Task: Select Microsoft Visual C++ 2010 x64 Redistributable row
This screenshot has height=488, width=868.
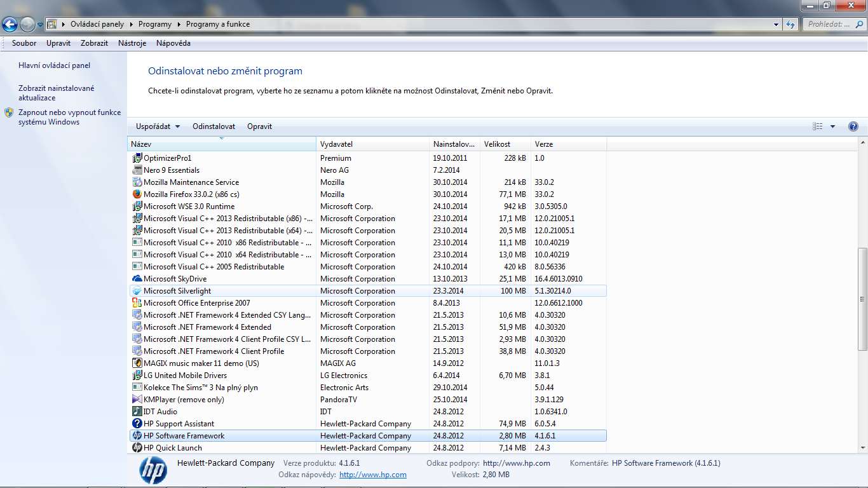Action: 367,255
